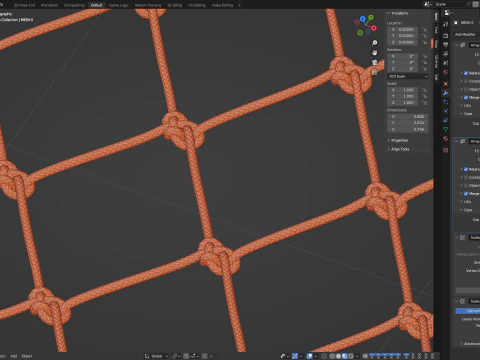Open the Modifiers wrench tab icon
This screenshot has width=480, height=360.
pos(446,93)
